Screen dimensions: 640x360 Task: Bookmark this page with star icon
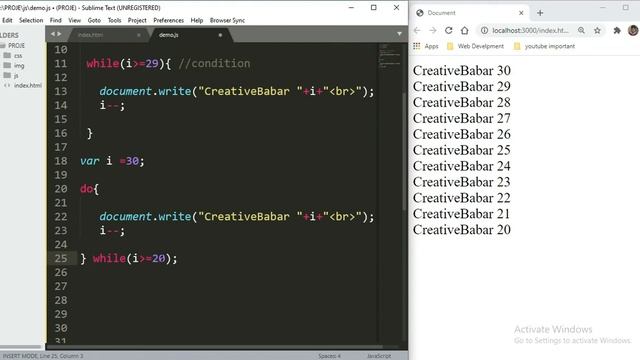(597, 31)
